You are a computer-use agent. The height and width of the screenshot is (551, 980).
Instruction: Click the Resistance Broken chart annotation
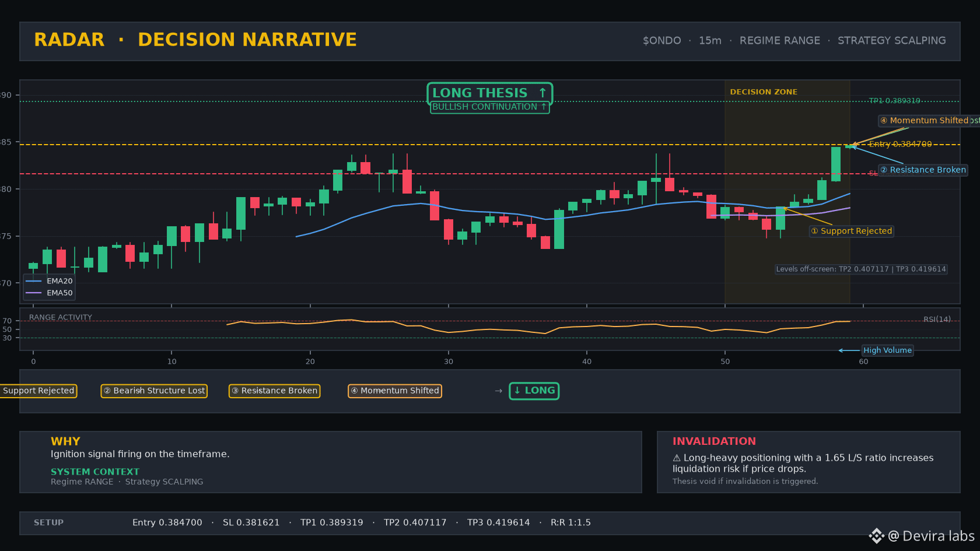[x=923, y=170]
